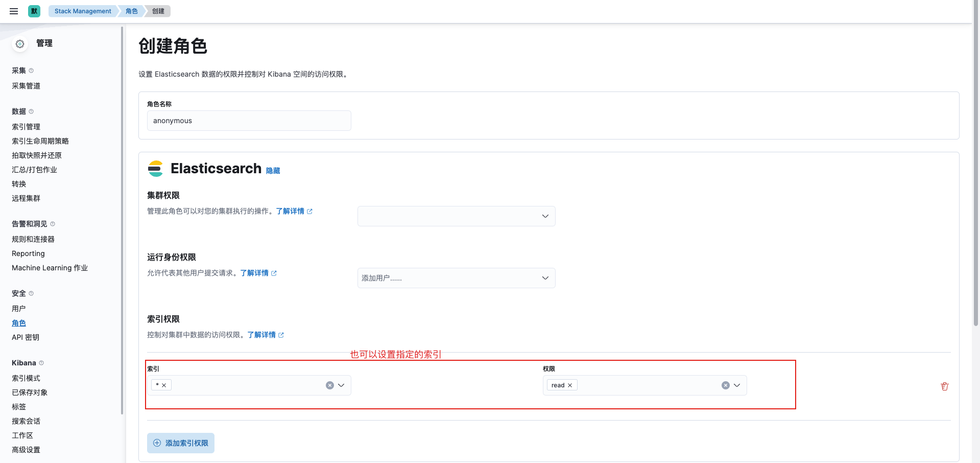Click the green space avatar icon
Image resolution: width=980 pixels, height=463 pixels.
coord(34,11)
